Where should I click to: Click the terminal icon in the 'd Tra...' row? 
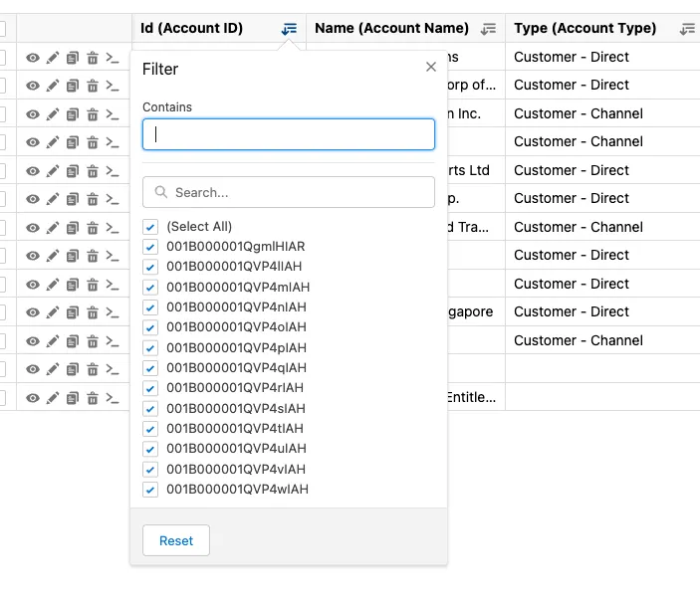pyautogui.click(x=113, y=228)
